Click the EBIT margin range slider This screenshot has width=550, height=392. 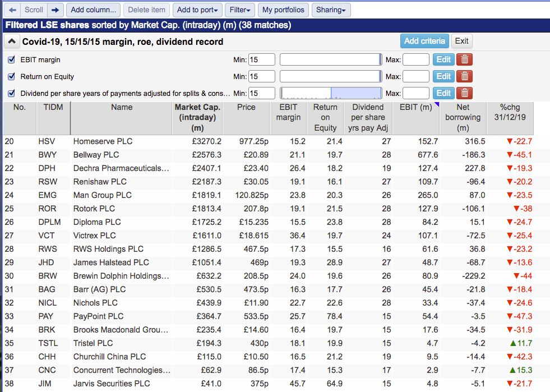click(331, 59)
